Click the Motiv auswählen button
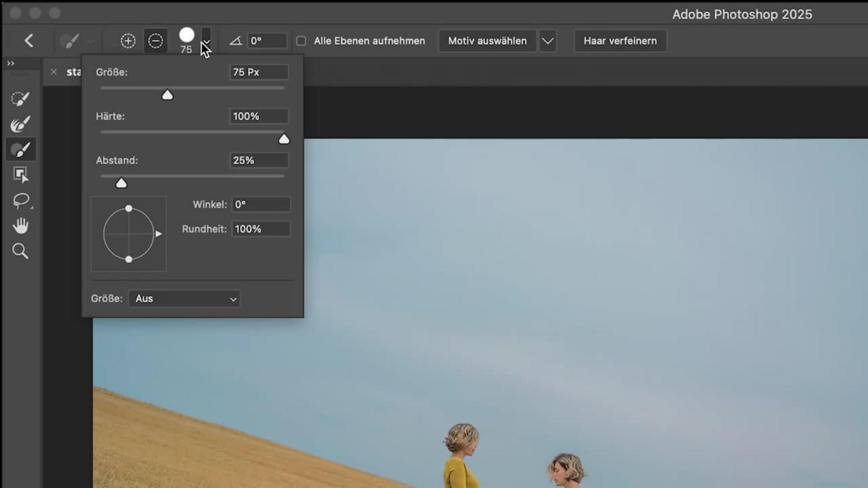 [x=487, y=41]
